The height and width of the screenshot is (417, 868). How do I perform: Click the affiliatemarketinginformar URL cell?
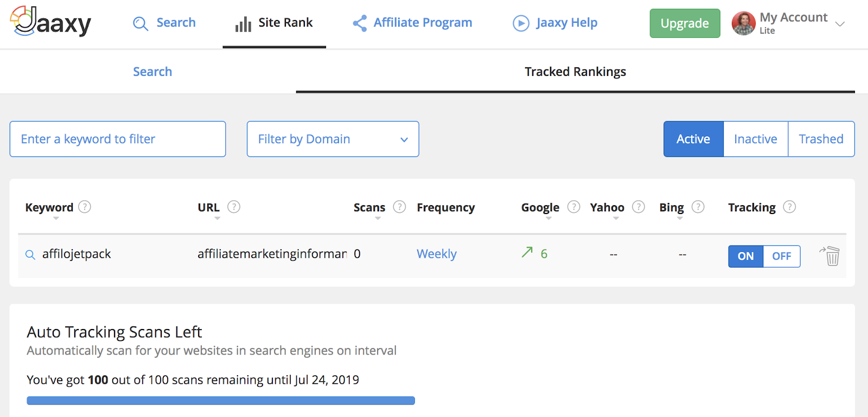pyautogui.click(x=272, y=254)
